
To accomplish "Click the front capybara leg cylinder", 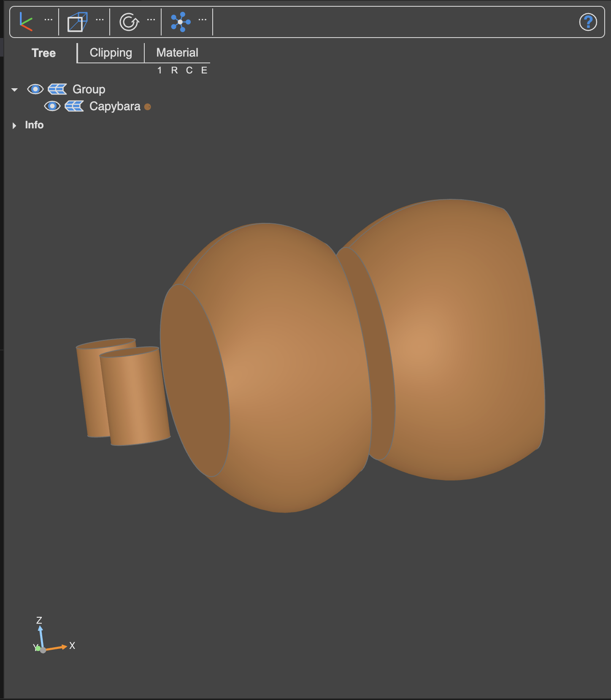I will point(135,396).
